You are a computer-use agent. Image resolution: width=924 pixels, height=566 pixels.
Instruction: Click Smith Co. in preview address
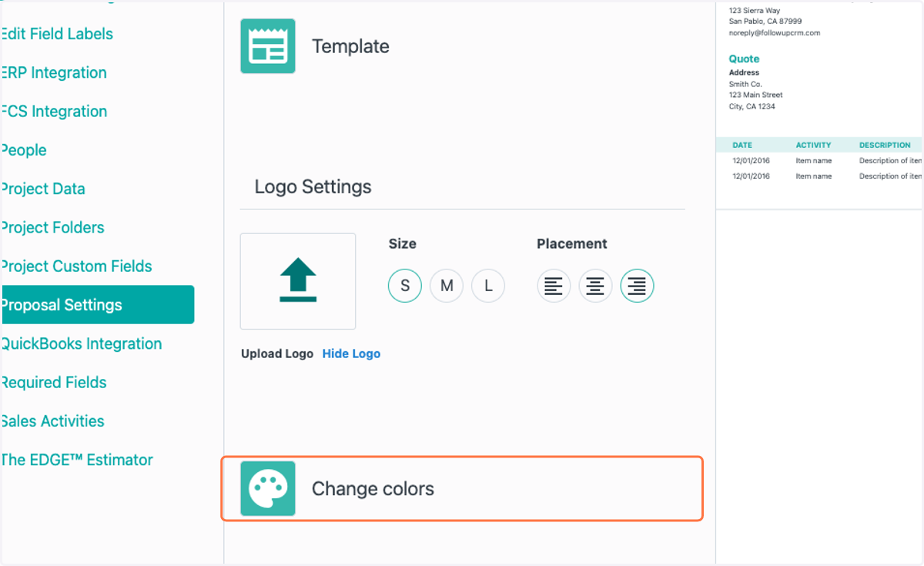click(745, 84)
